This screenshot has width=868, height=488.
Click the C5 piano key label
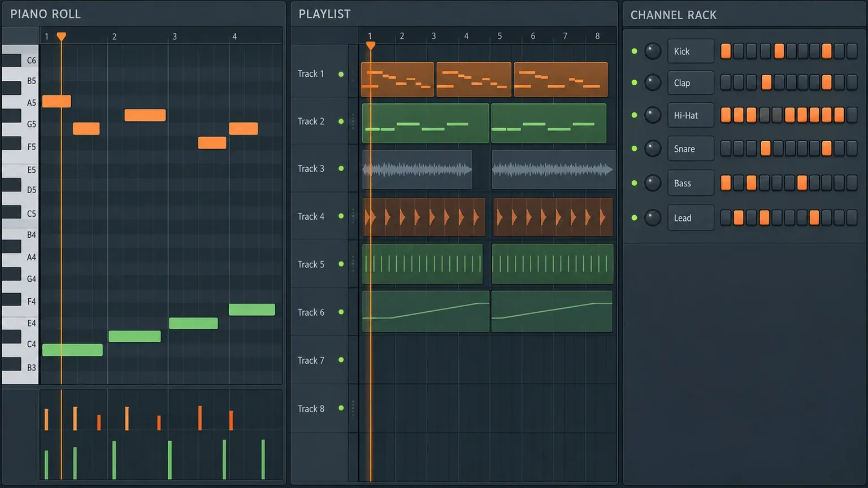[x=32, y=213]
